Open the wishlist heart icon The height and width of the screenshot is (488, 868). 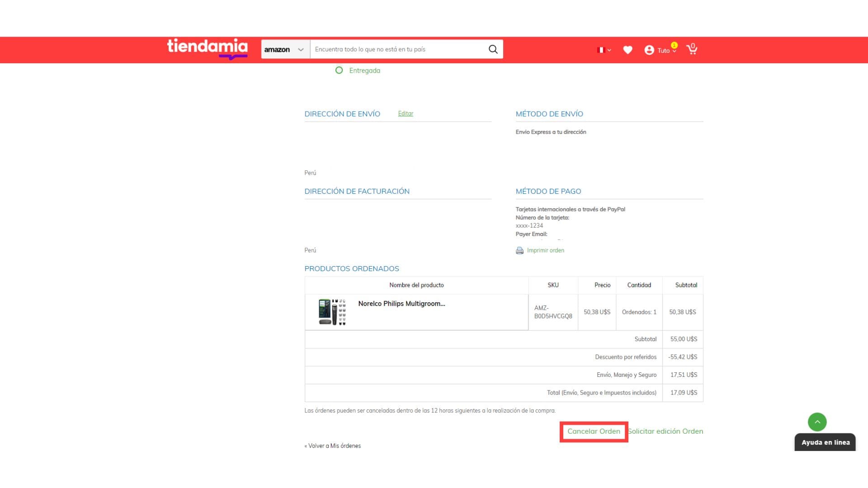click(627, 50)
